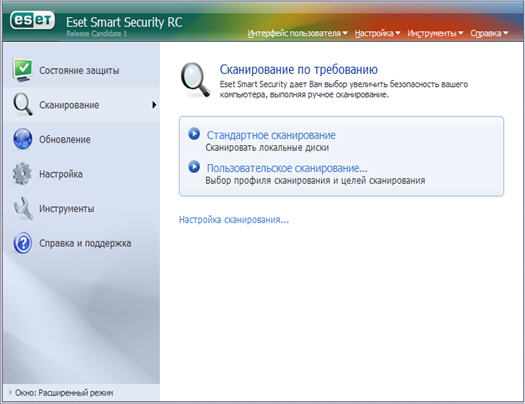
Task: Click the Eset Smart Security RC title
Action: (x=124, y=22)
